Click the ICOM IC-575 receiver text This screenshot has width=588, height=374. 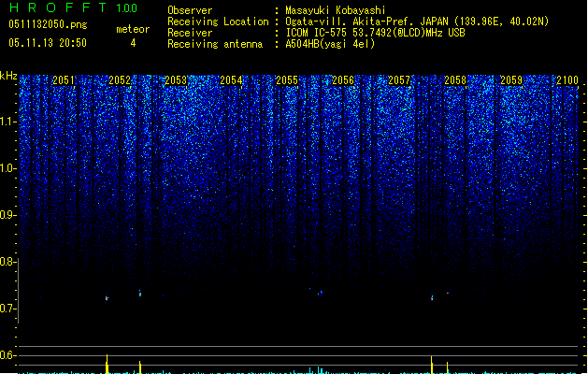(x=375, y=33)
